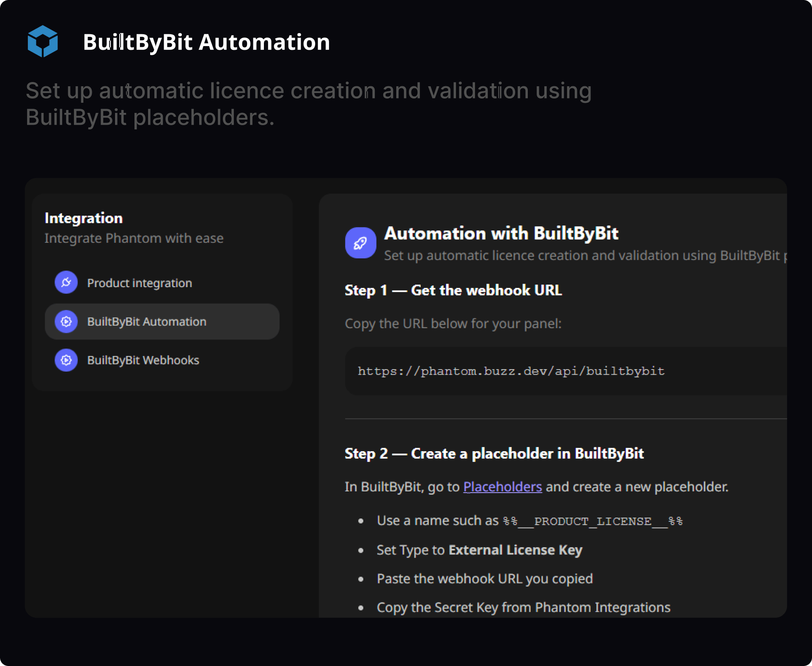
Task: Click the Automation with BuiltByBit heading
Action: (x=501, y=233)
